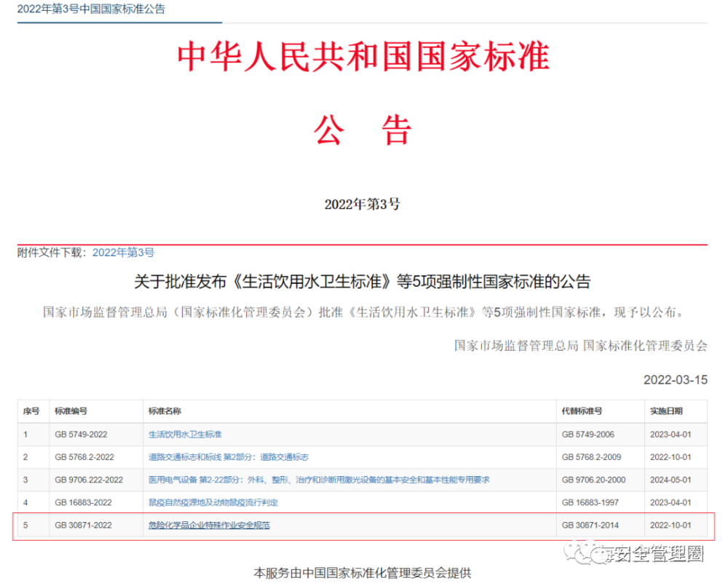Click the 2024-05-01 implementation date cell
This screenshot has width=728, height=586.
point(670,480)
